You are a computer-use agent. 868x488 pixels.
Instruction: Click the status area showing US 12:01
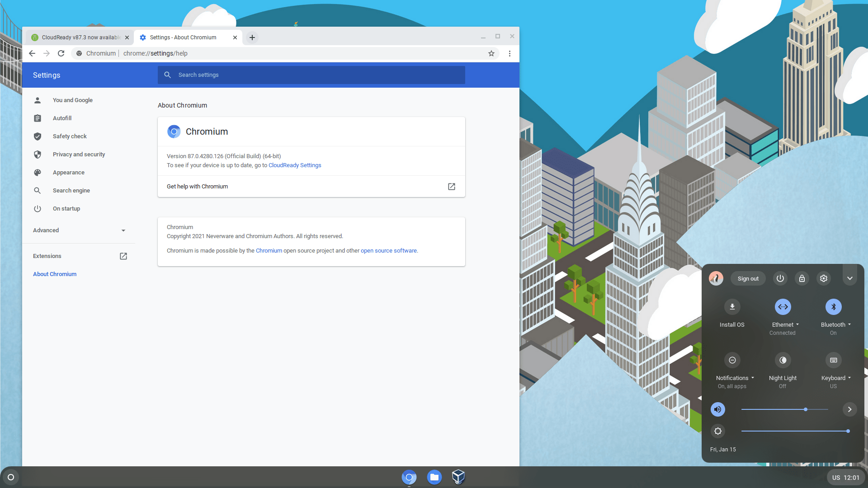pos(846,478)
